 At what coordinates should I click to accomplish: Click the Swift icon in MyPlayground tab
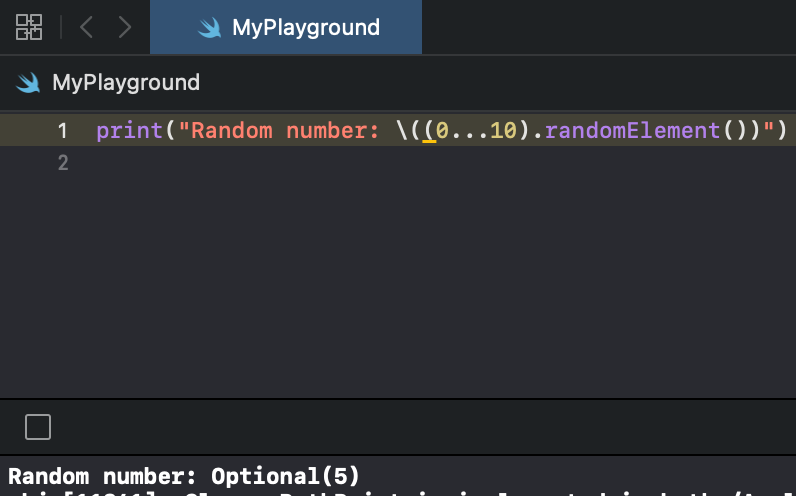210,27
